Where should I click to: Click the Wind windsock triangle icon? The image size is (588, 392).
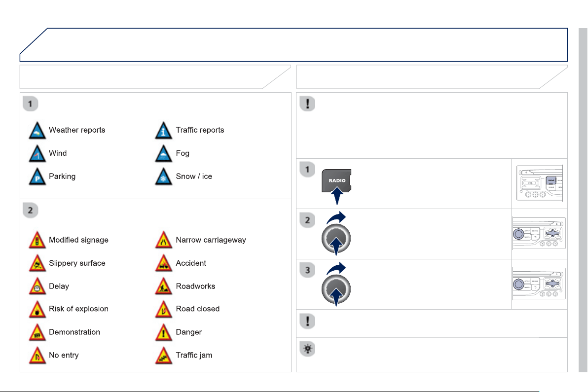click(37, 154)
